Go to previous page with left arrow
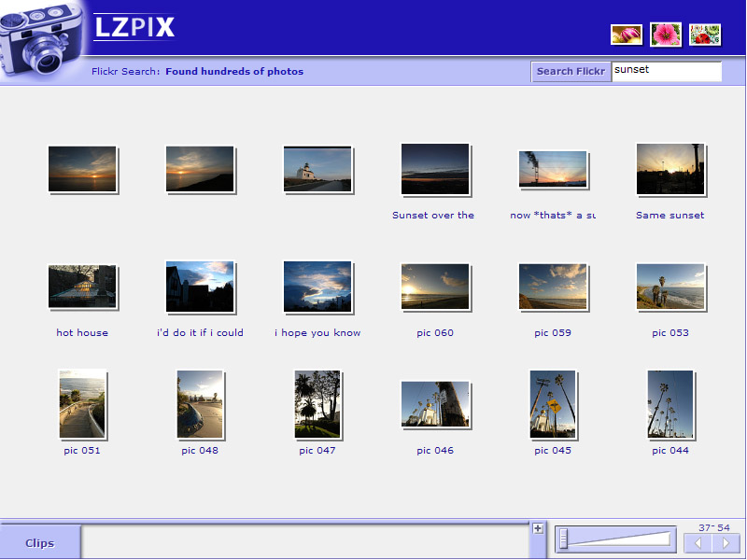 coord(698,543)
